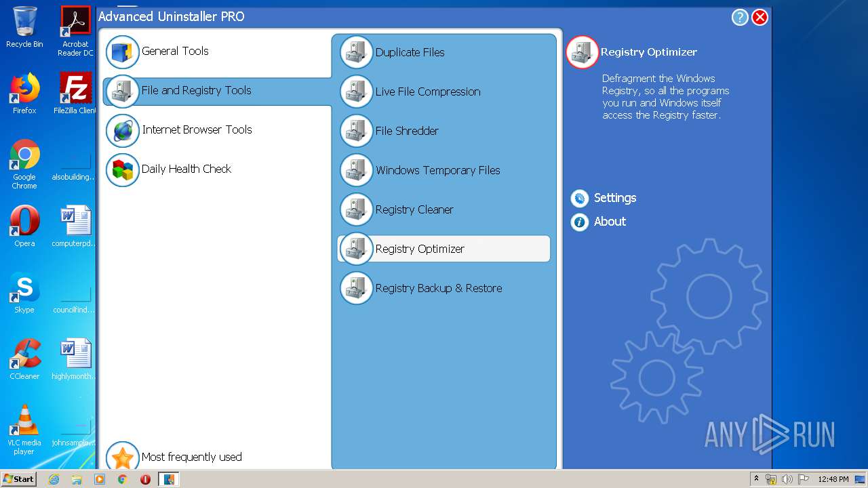The image size is (868, 488).
Task: Open the councilfind desktop file
Action: (75, 300)
